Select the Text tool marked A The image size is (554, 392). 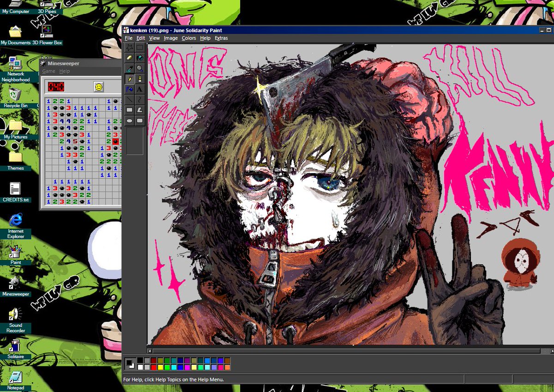(139, 89)
